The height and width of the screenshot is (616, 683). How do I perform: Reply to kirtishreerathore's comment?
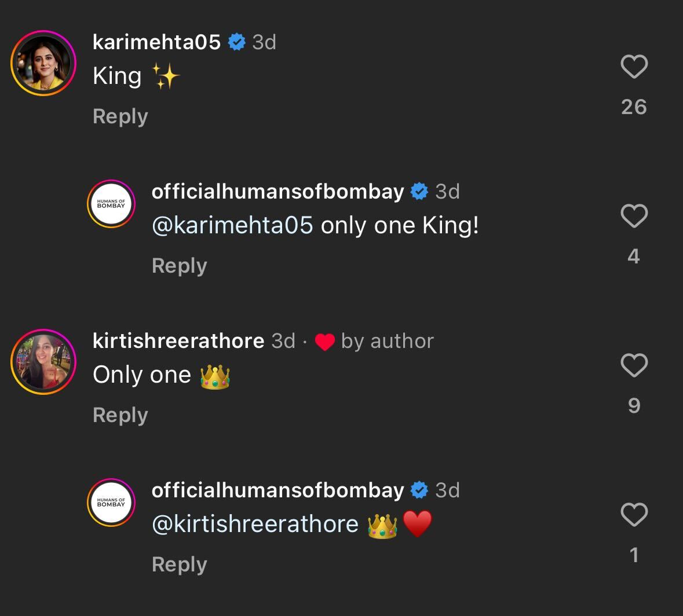coord(120,415)
